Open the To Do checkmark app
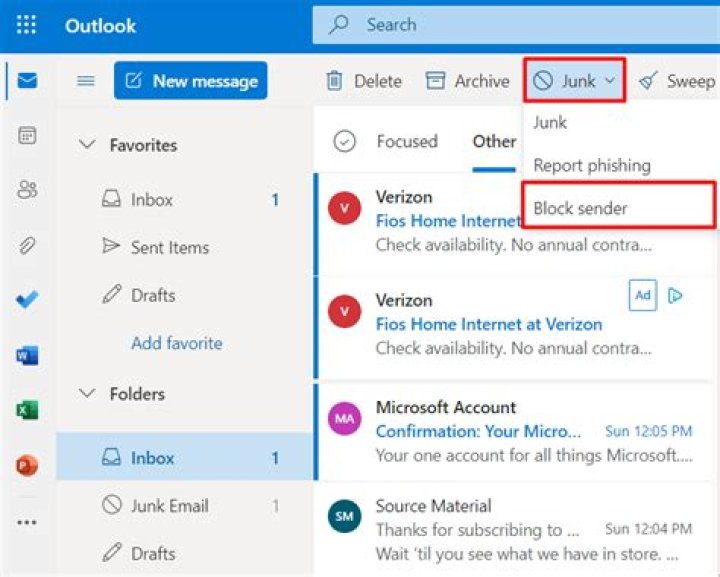The image size is (720, 577). [27, 300]
